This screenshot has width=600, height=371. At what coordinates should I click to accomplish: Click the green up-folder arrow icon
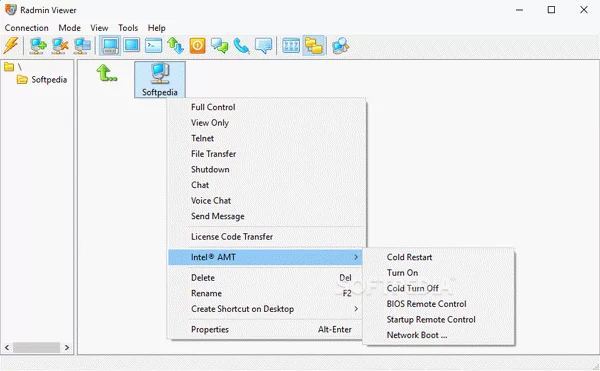point(107,73)
